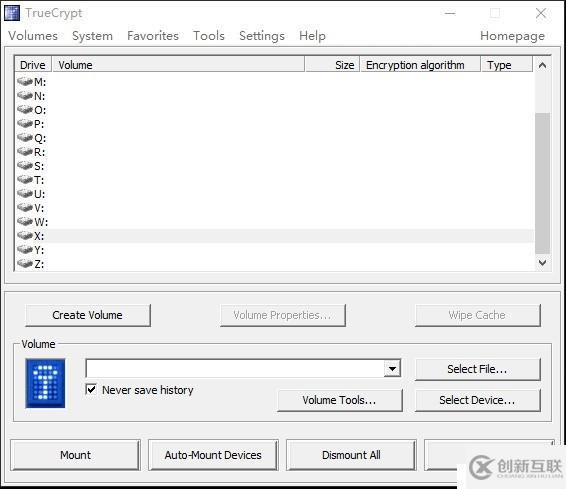Click the drive list scroll up arrow
566x489 pixels.
tap(542, 65)
